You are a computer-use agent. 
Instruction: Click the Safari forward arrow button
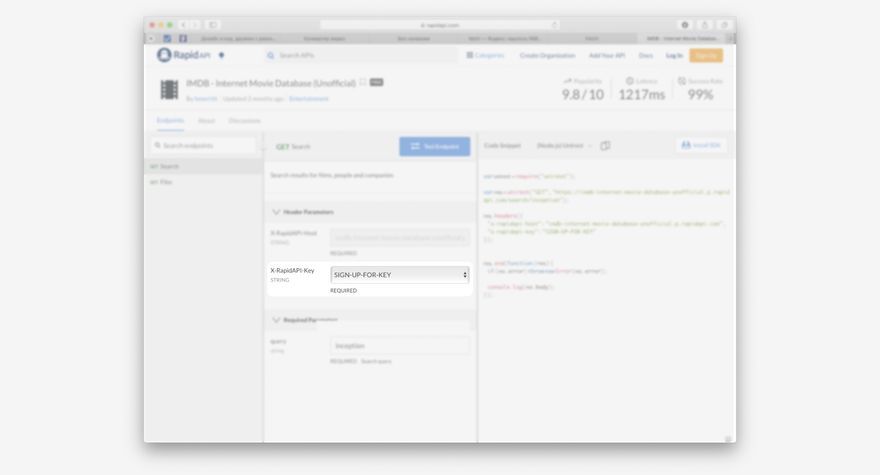click(195, 25)
